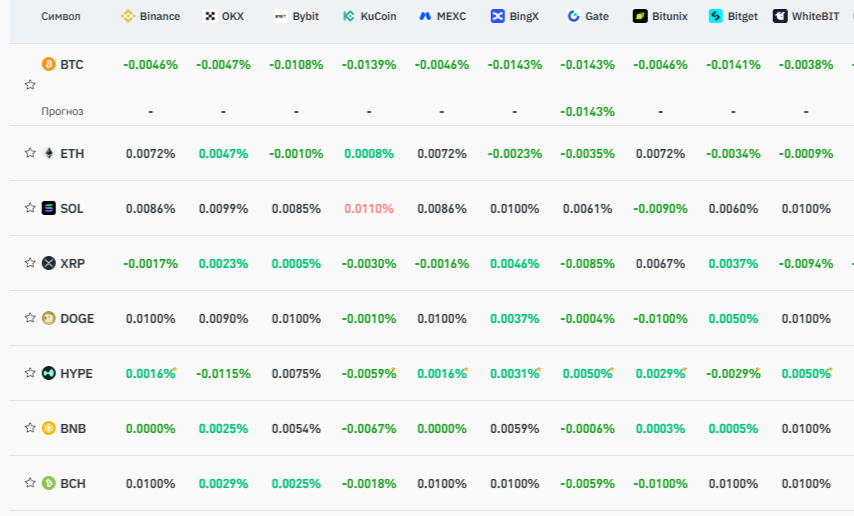This screenshot has width=854, height=516.
Task: Select Bybit BNB rate 0.0054%
Action: (296, 428)
